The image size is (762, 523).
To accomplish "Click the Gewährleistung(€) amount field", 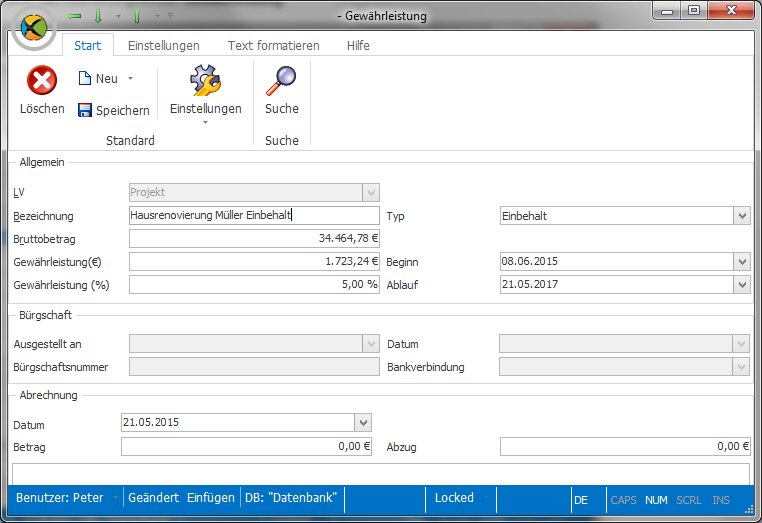I will pos(254,262).
